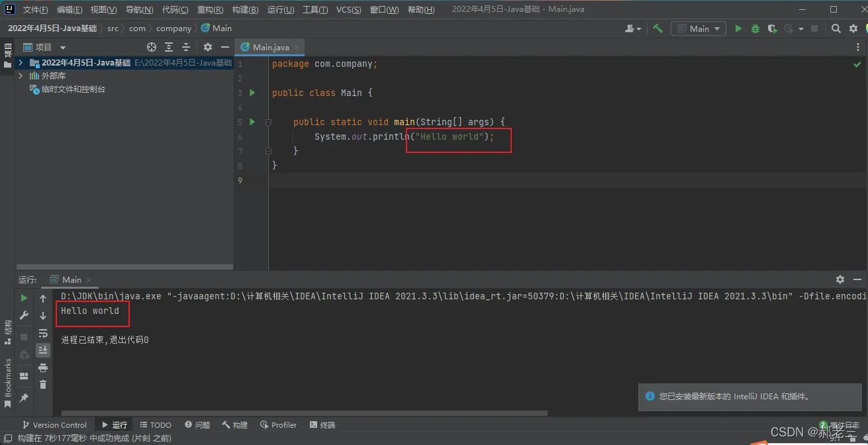Click the Run panel stop square
This screenshot has width=868, height=445.
pyautogui.click(x=24, y=337)
